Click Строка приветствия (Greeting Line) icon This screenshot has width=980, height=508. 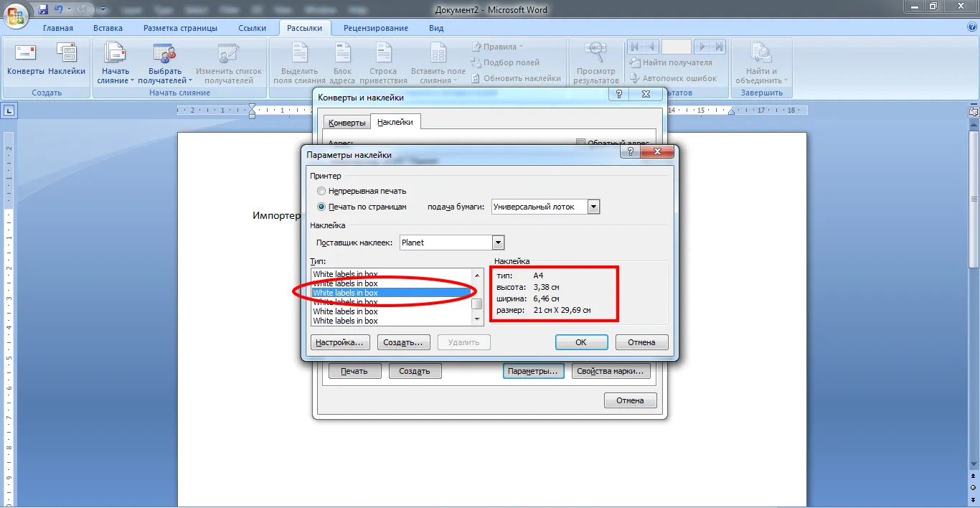pyautogui.click(x=383, y=63)
